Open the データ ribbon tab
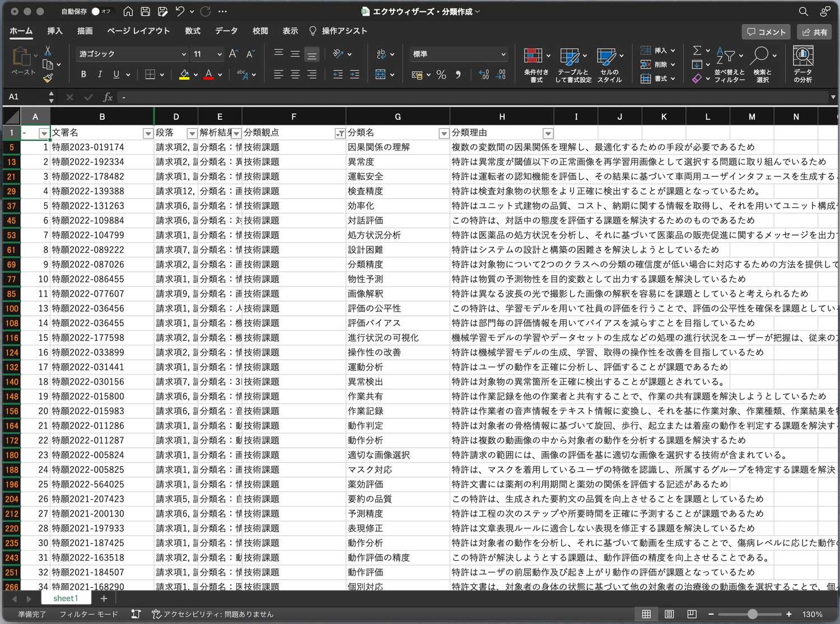Image resolution: width=840 pixels, height=624 pixels. (226, 31)
